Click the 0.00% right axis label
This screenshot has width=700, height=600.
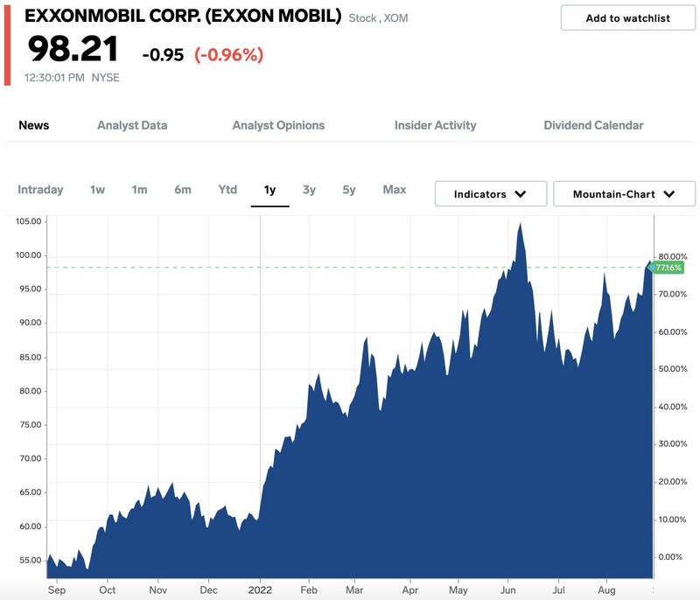click(670, 557)
